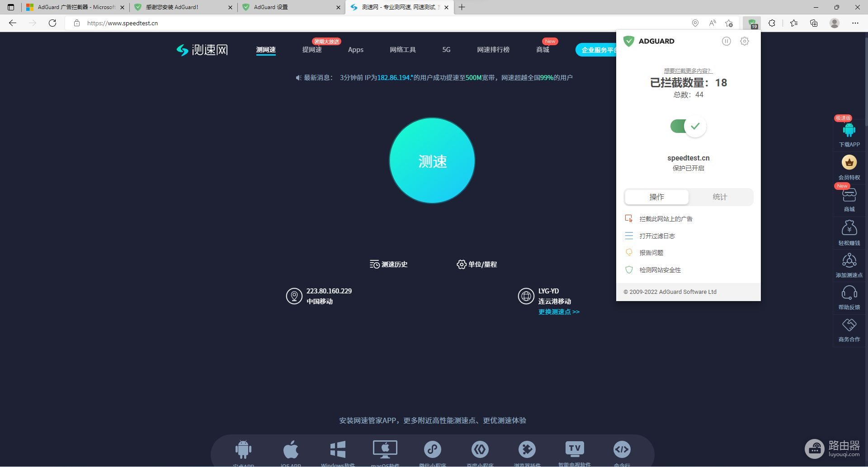Click the smart TV software icon
This screenshot has width=868, height=467.
pos(575,448)
